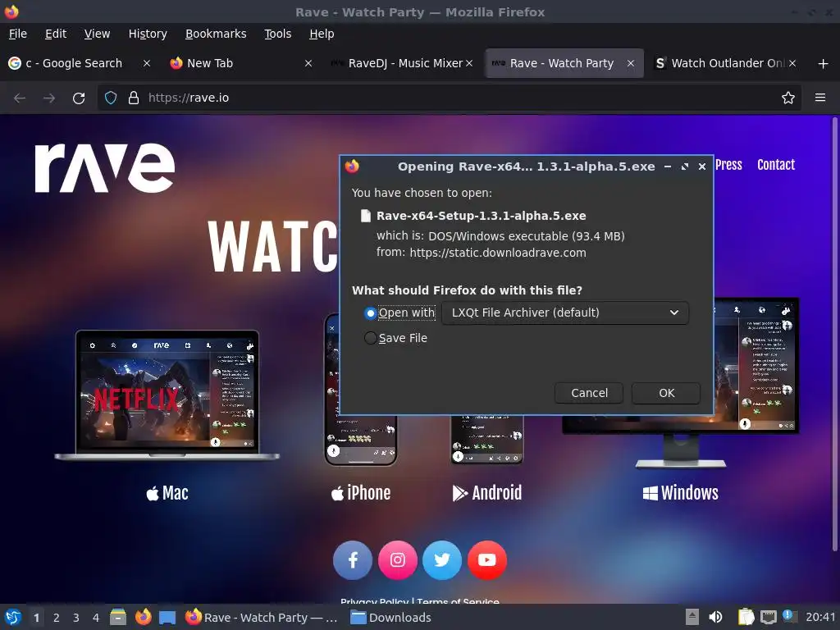Click the Windows download link
Screen dimensions: 840x630
680,493
